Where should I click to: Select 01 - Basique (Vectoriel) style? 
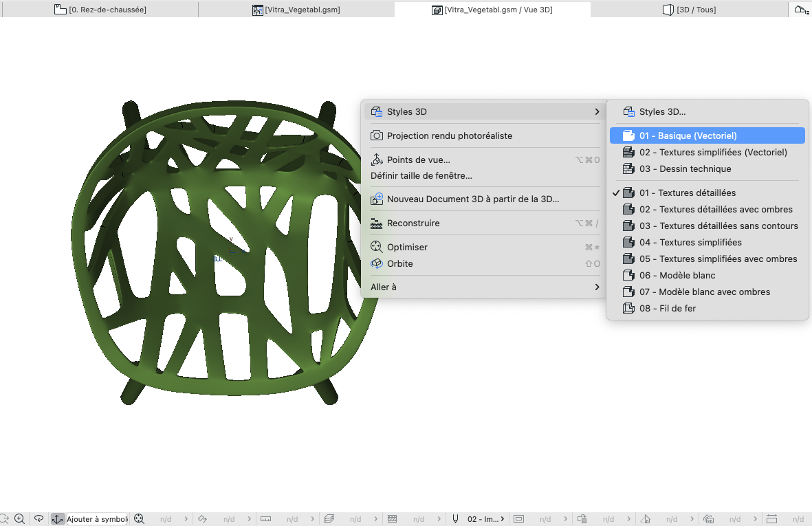[707, 135]
